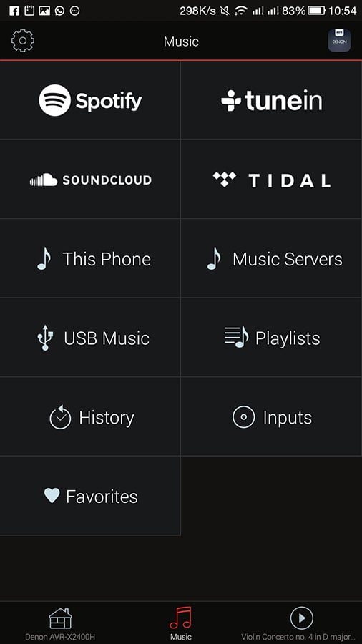Select the TIDAL streaming tile
Viewport: 362px width, 644px height.
pyautogui.click(x=271, y=180)
